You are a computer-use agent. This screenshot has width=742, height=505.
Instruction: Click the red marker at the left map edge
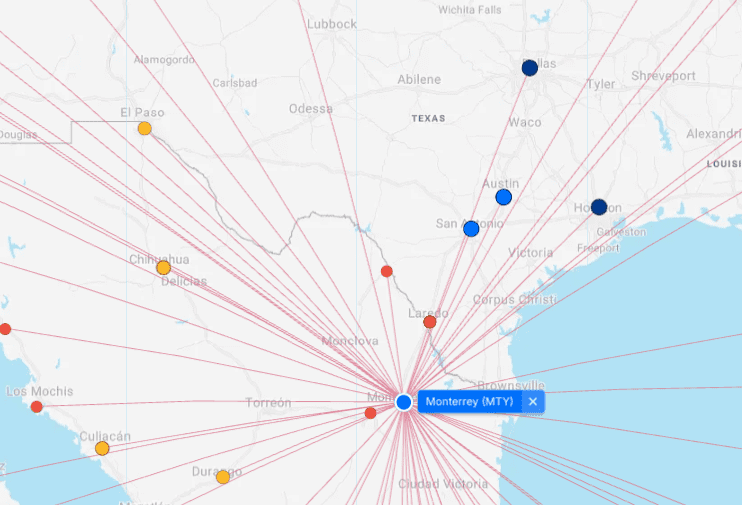tap(5, 329)
